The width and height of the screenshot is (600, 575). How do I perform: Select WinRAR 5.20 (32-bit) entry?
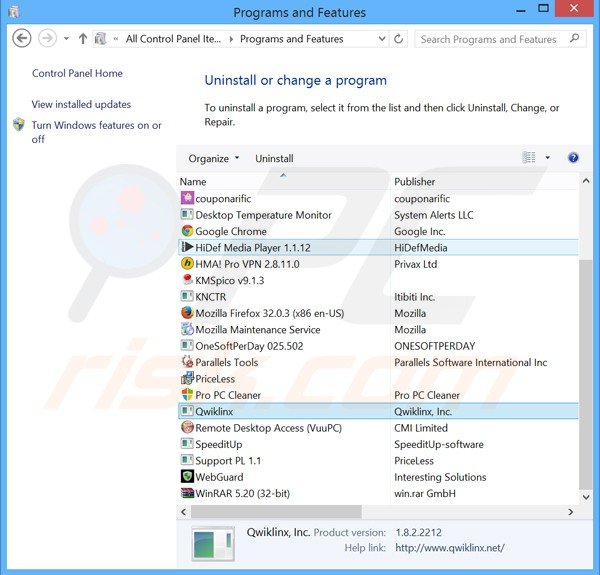(x=378, y=494)
